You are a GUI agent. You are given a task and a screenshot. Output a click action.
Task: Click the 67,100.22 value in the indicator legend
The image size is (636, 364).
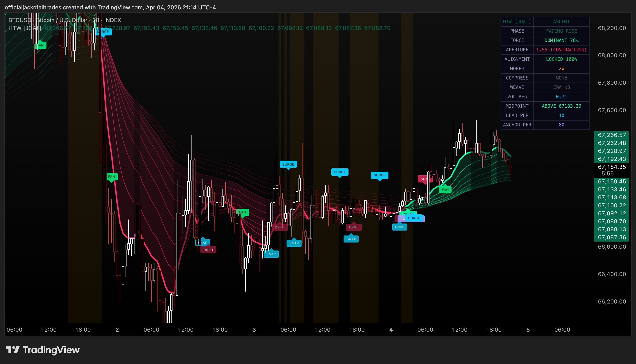click(x=261, y=28)
